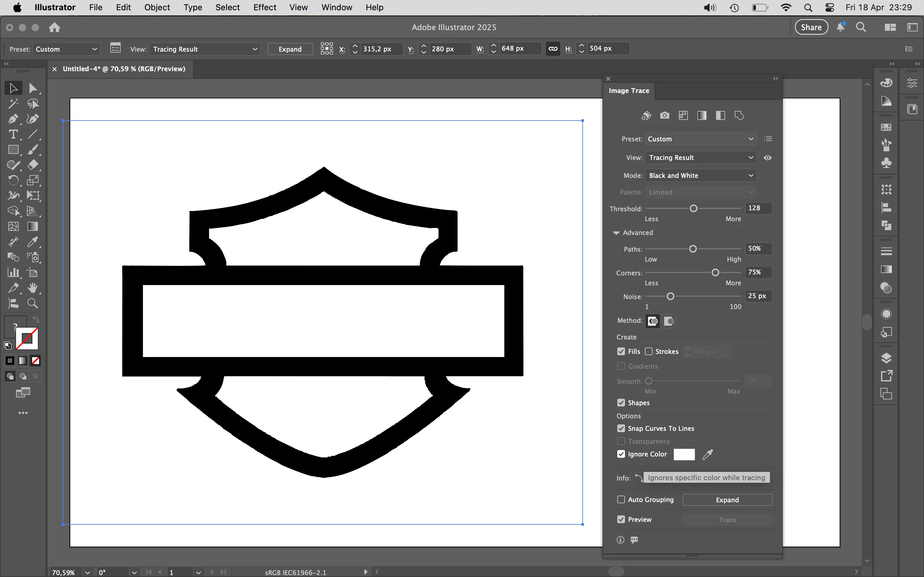Select the Hand tool
The height and width of the screenshot is (577, 924).
click(33, 288)
